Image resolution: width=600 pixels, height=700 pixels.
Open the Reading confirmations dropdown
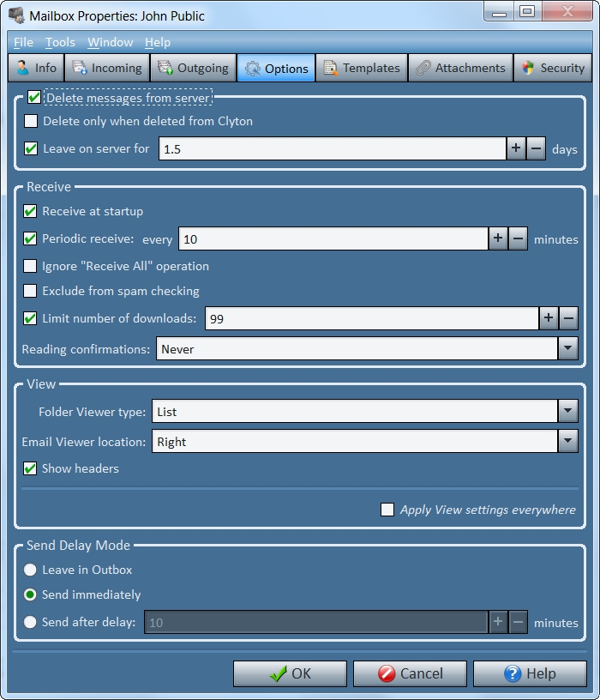[568, 348]
